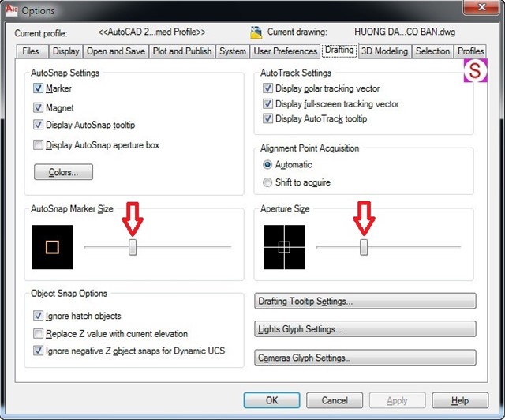Select the Drafting tab
Screen dimensions: 505x420
[339, 51]
